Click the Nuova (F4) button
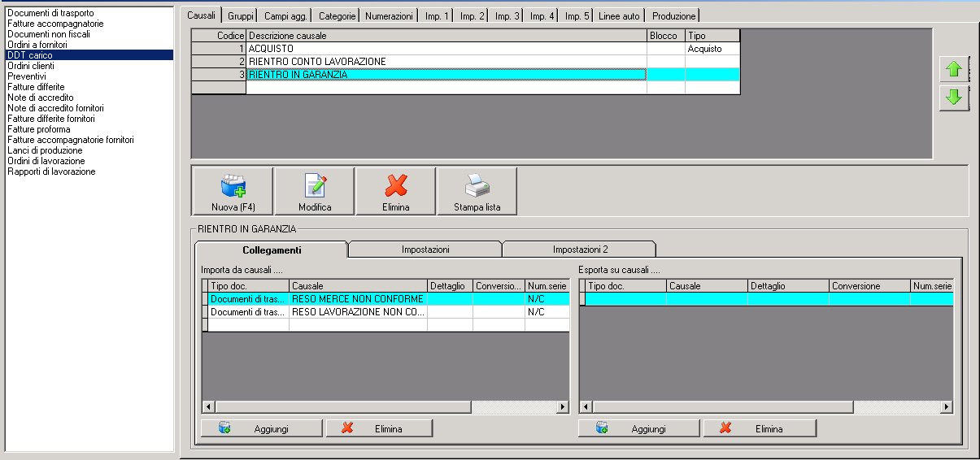Screen dimensions: 980x460 [x=233, y=192]
